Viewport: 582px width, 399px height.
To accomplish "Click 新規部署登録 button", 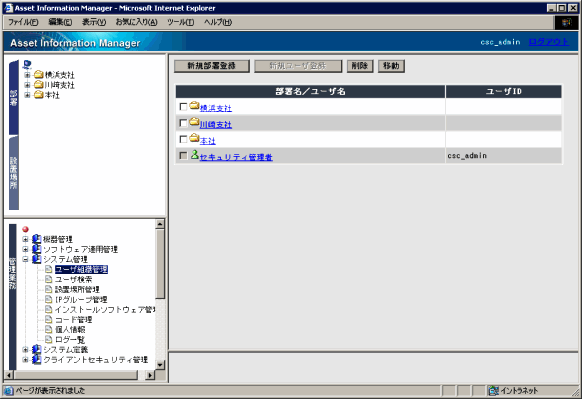I will [212, 66].
